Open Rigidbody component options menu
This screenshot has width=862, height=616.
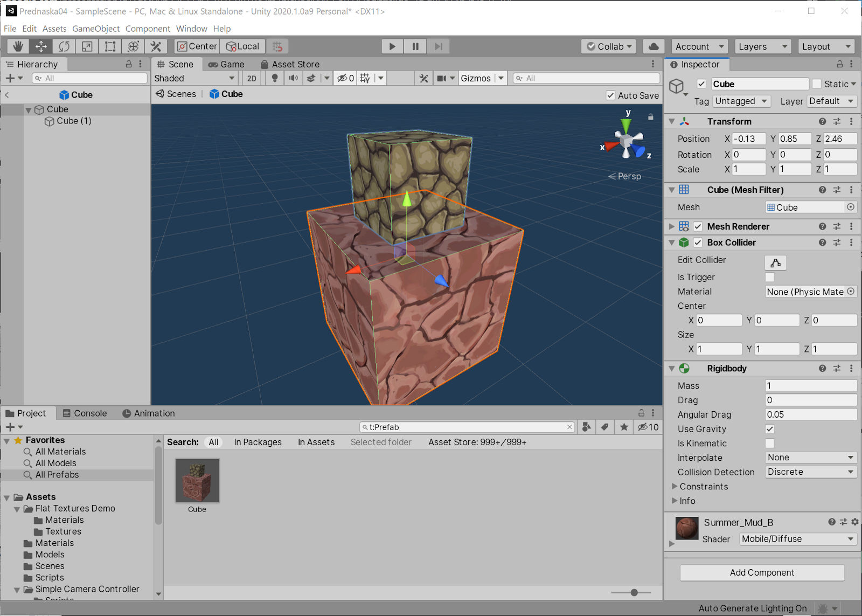coord(851,368)
